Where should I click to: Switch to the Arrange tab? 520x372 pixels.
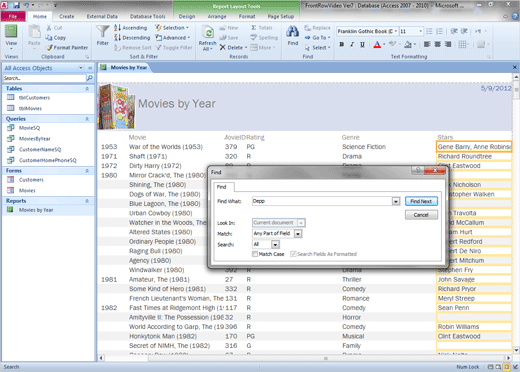pyautogui.click(x=217, y=16)
